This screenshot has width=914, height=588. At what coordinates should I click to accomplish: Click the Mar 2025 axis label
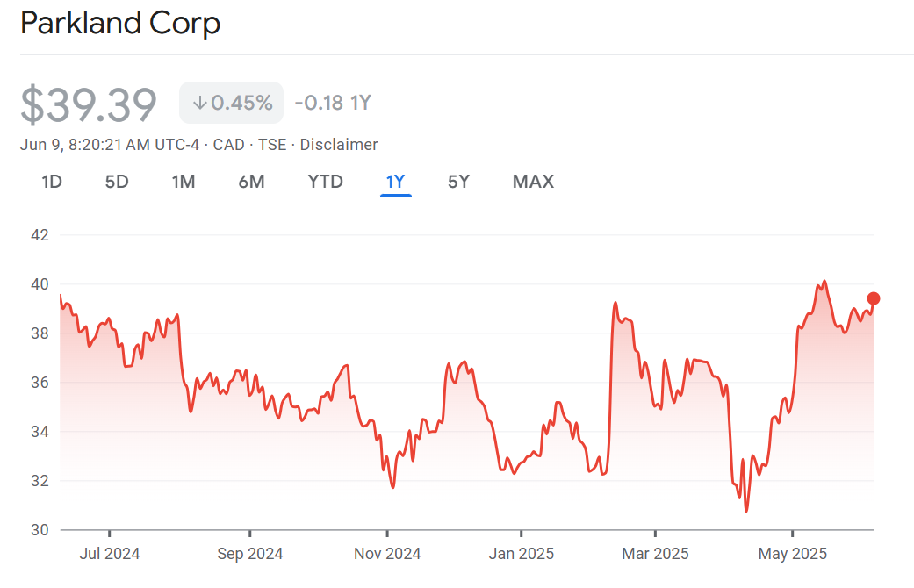pyautogui.click(x=655, y=554)
